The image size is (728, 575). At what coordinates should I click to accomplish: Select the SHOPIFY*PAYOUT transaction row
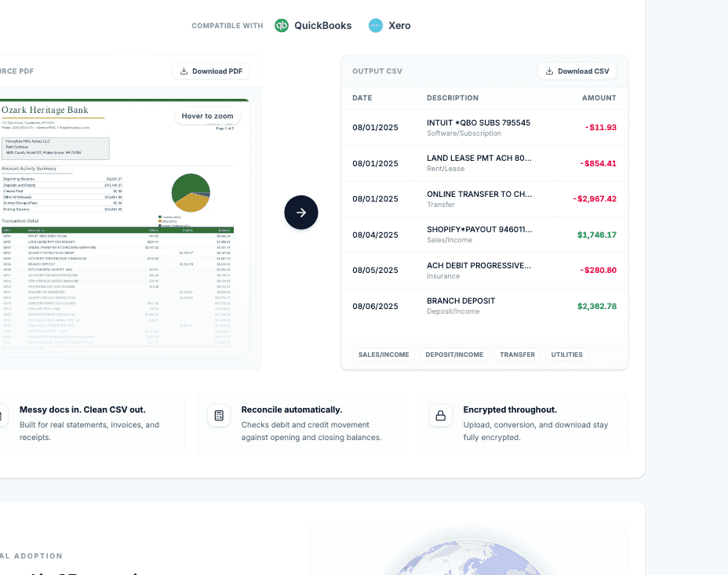484,235
